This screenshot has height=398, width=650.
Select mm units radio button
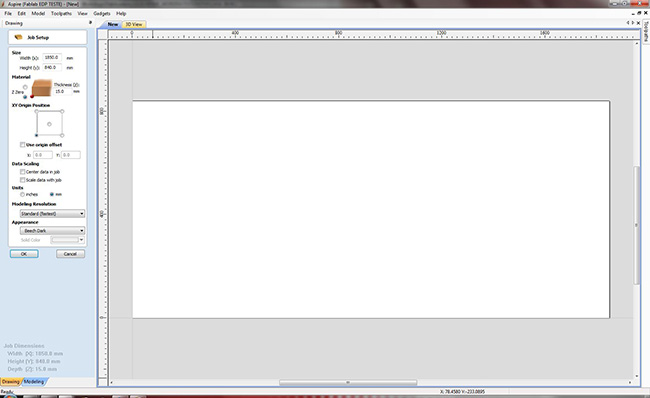(52, 194)
